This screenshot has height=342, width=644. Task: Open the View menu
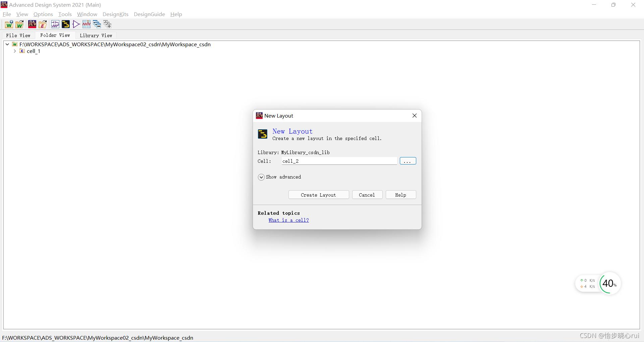click(22, 14)
